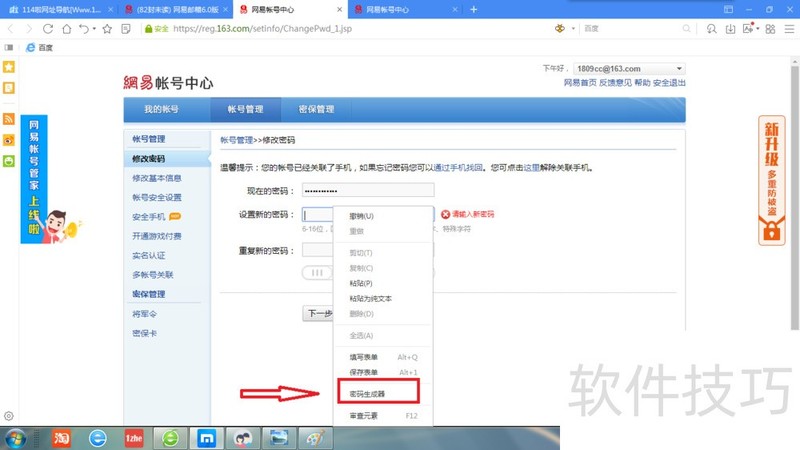This screenshot has height=450, width=800.
Task: Open the history clock search icon
Action: tap(711, 29)
